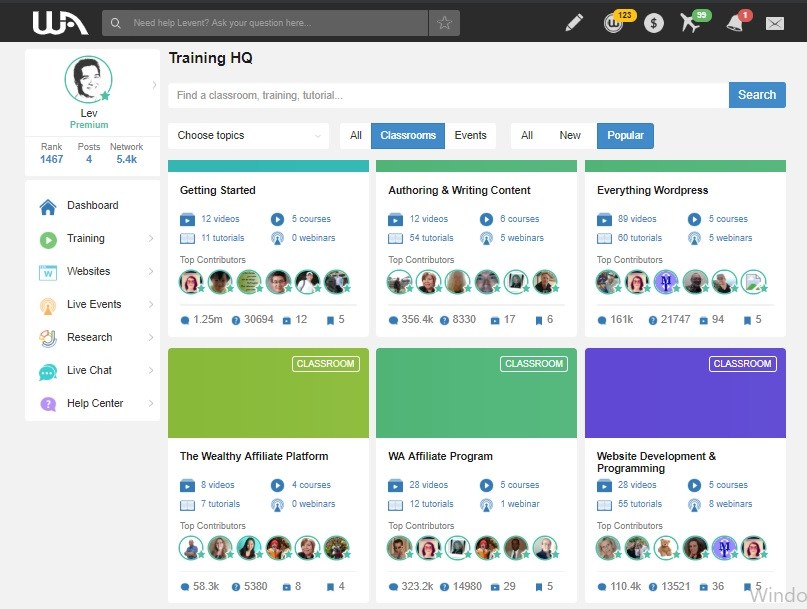This screenshot has height=609, width=807.
Task: Open the pencil write-post icon
Action: pos(574,23)
